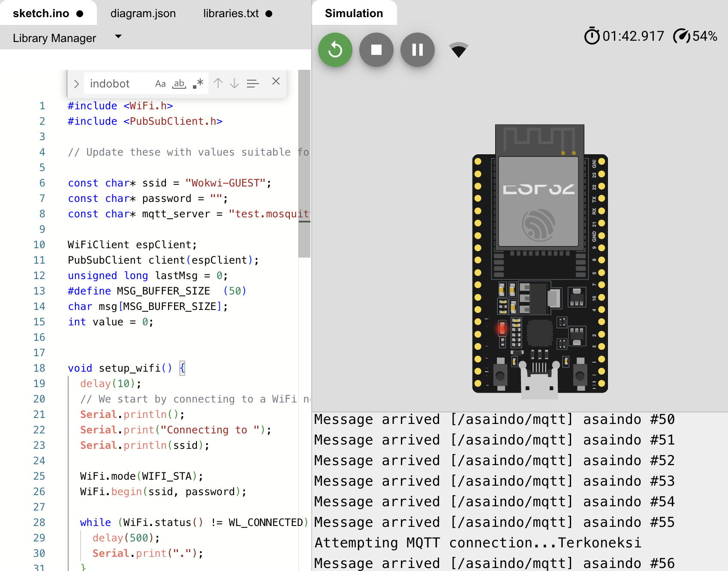Click WIFI_STA in WiFi.mode call
728x571 pixels.
(x=167, y=476)
